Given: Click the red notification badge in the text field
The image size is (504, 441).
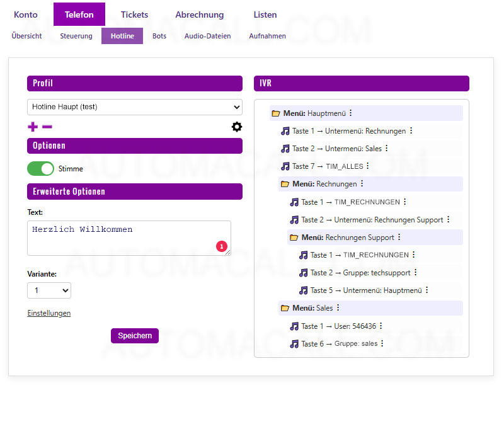Looking at the screenshot, I should tap(222, 246).
